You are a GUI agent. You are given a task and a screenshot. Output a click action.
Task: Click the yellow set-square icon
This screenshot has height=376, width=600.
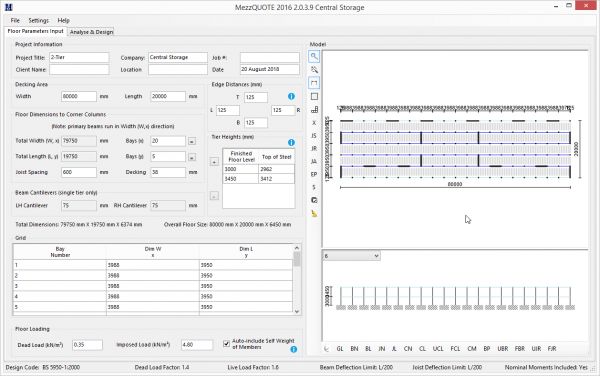tap(314, 214)
